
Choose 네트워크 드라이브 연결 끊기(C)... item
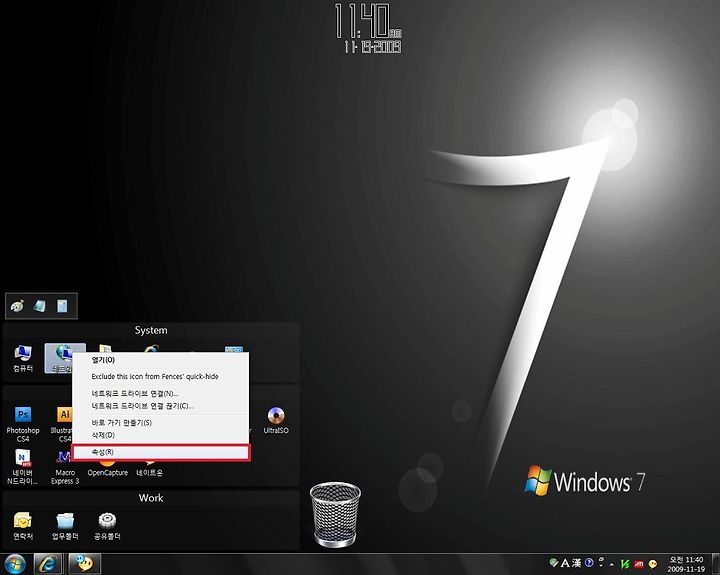[x=161, y=406]
